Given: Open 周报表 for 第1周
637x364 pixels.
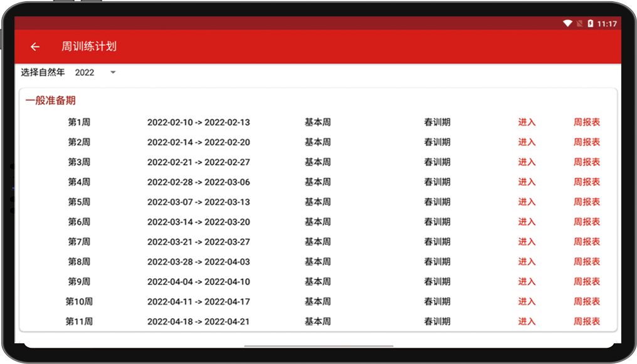Looking at the screenshot, I should (x=587, y=122).
